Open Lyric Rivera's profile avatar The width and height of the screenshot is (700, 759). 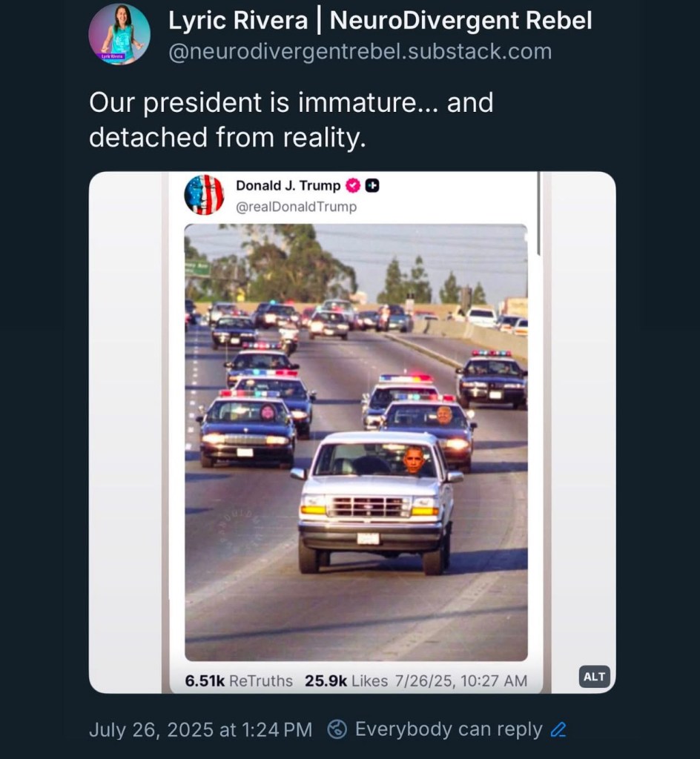(119, 34)
